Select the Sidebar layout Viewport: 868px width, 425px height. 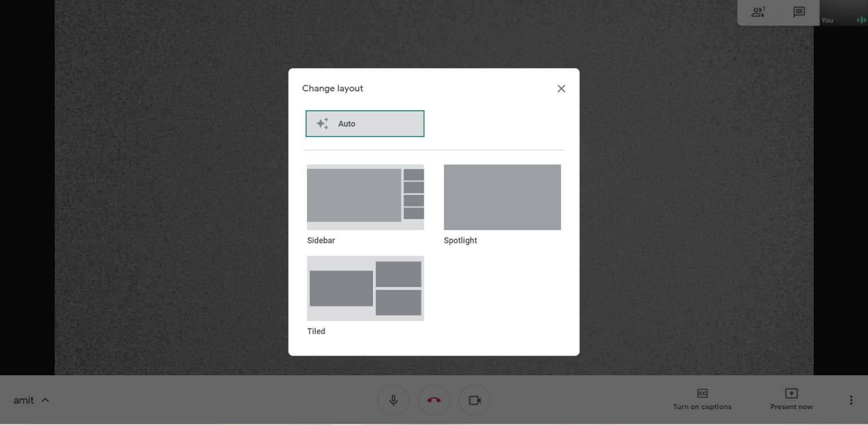(365, 197)
